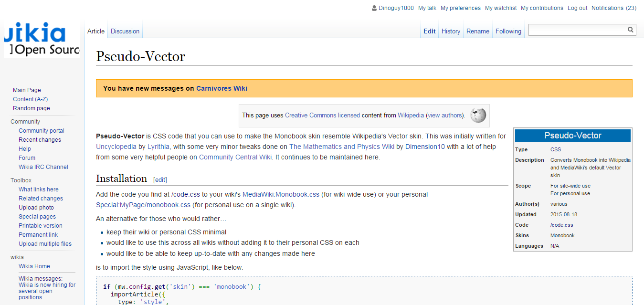644x305 pixels.
Task: Click the search magnifier icon
Action: (630, 29)
